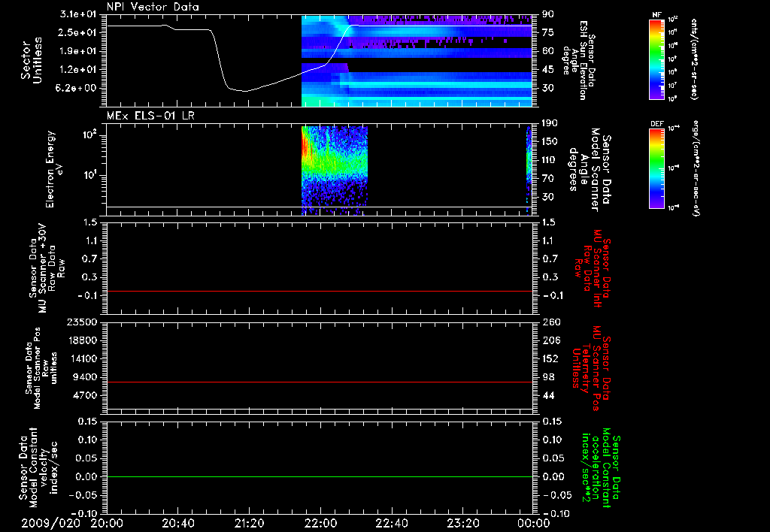Select the red 'MU Scanner Pos Telemetry' axis title
Image resolution: width=770 pixels, height=532 pixels.
point(591,369)
